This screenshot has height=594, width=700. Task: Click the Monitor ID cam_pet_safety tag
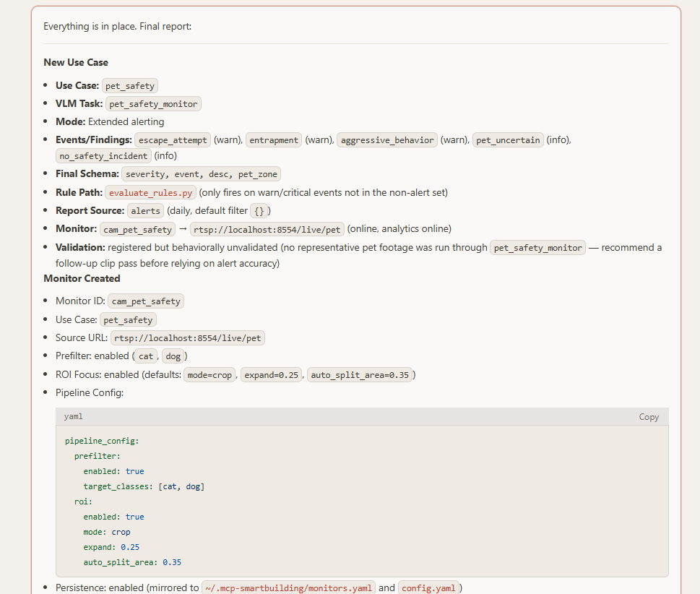pyautogui.click(x=146, y=301)
